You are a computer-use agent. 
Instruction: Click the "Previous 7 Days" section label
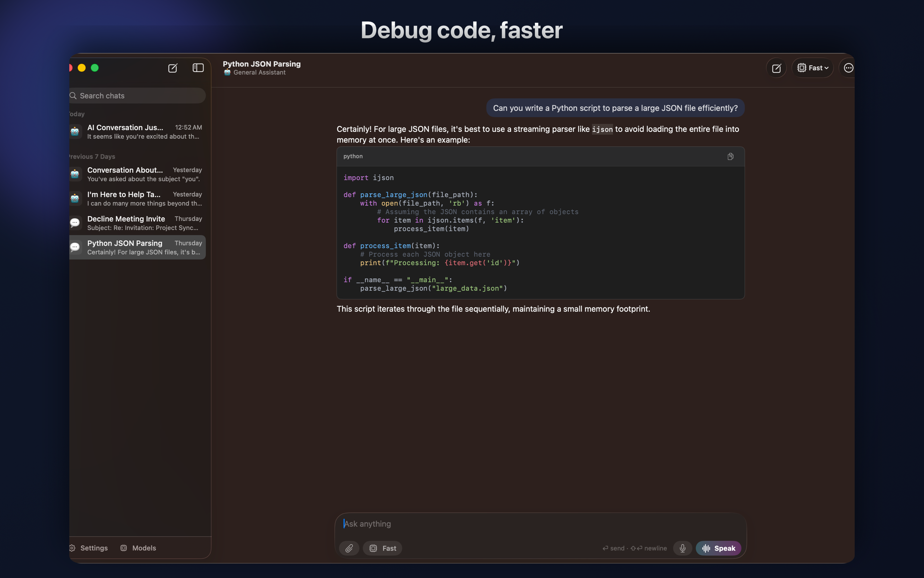[x=92, y=157]
